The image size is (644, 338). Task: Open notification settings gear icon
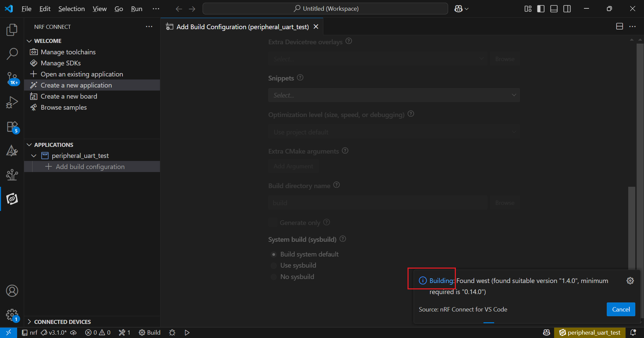click(x=630, y=281)
